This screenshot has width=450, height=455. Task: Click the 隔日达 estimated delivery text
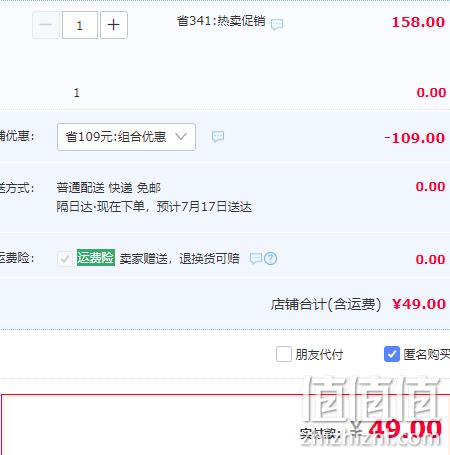(154, 207)
